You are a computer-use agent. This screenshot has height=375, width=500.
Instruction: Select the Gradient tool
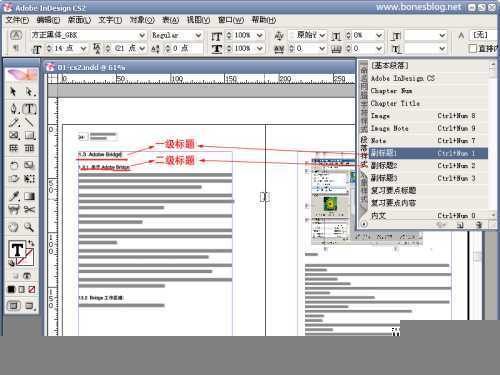coord(29,196)
